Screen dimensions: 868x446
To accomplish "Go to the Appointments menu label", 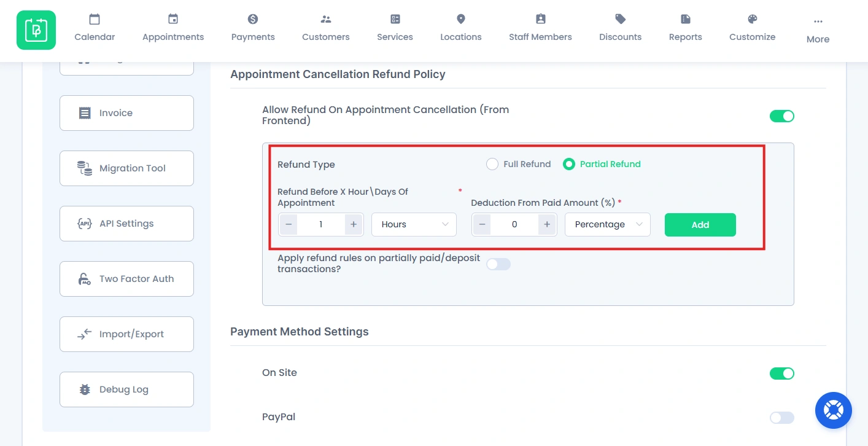I will point(173,37).
